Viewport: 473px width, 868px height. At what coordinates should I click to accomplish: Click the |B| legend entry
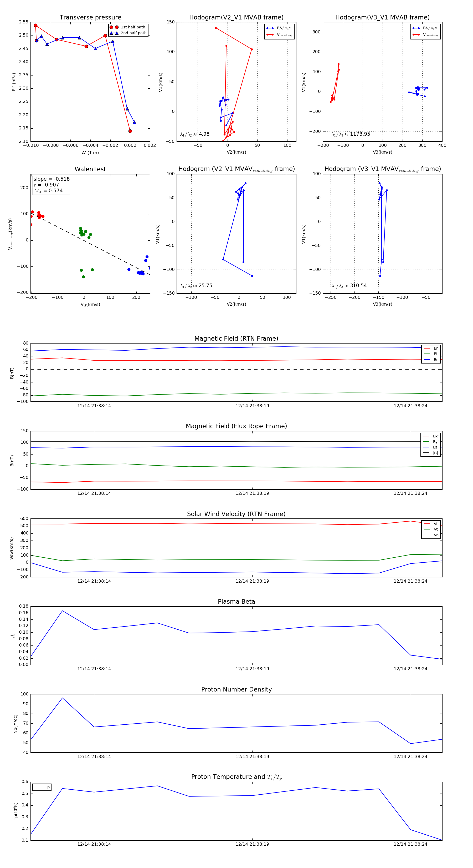coord(431,453)
